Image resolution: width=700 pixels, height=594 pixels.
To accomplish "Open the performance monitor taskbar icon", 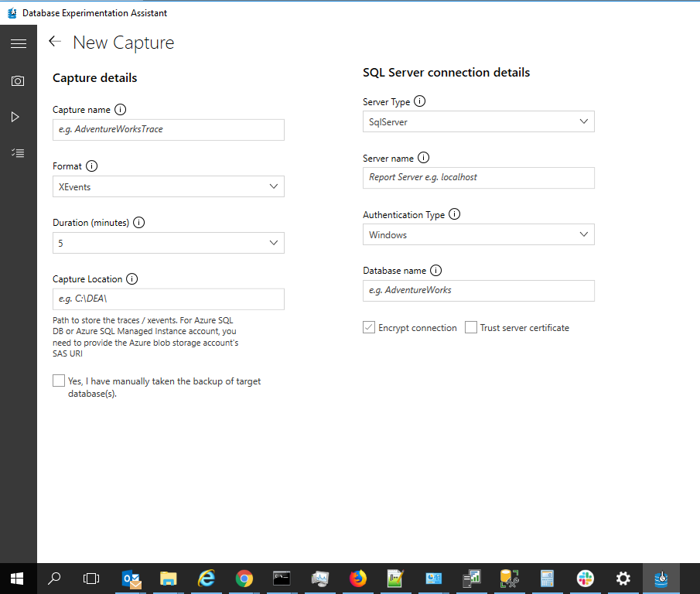I will (x=319, y=579).
